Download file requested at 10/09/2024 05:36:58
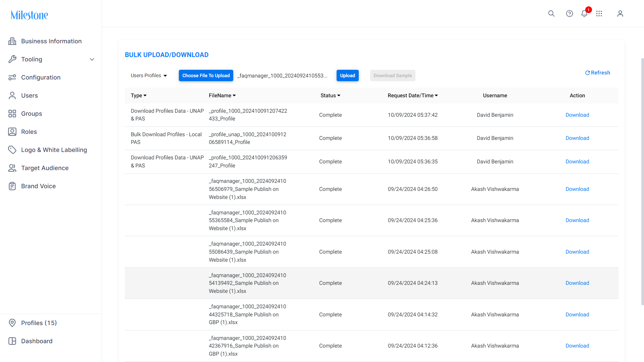 [577, 138]
